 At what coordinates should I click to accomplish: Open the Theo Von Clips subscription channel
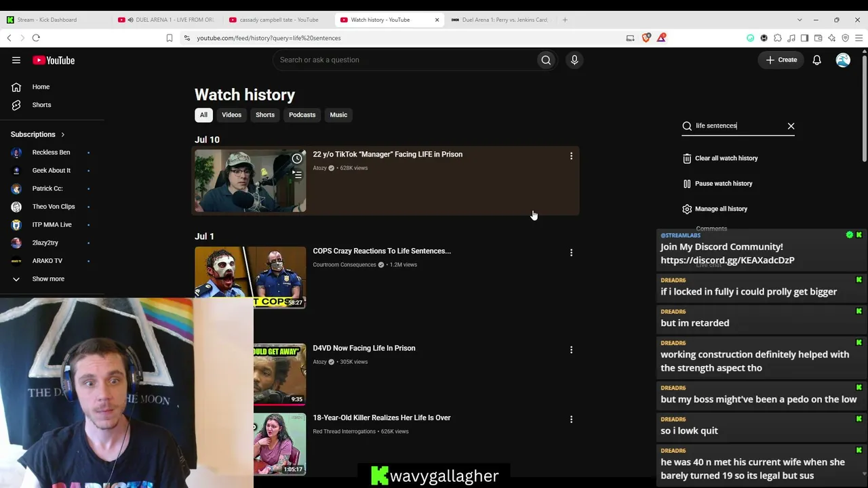[x=53, y=207]
